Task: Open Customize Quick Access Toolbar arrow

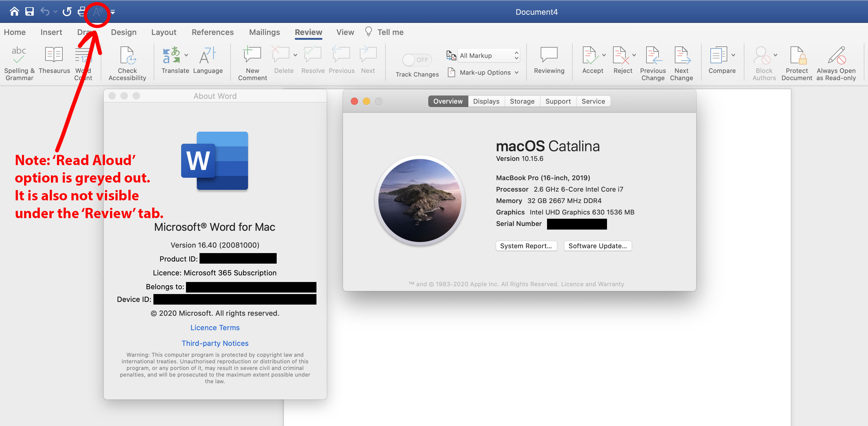Action: click(113, 12)
